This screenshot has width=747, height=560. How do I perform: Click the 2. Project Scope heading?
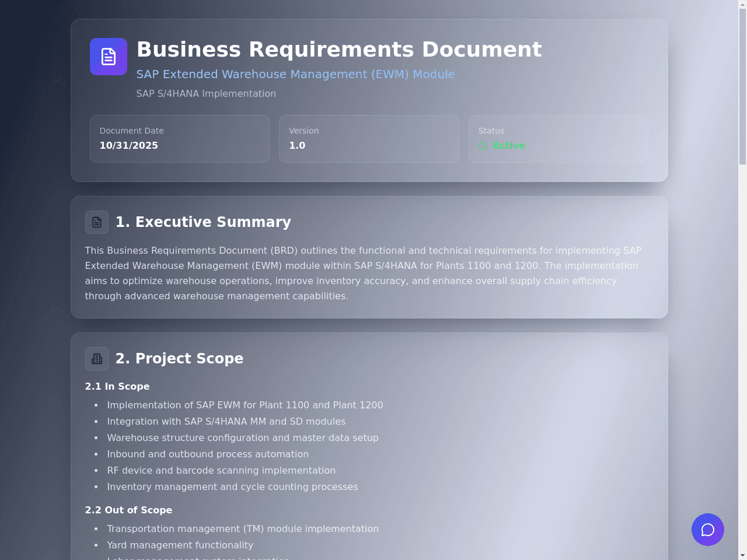coord(179,359)
